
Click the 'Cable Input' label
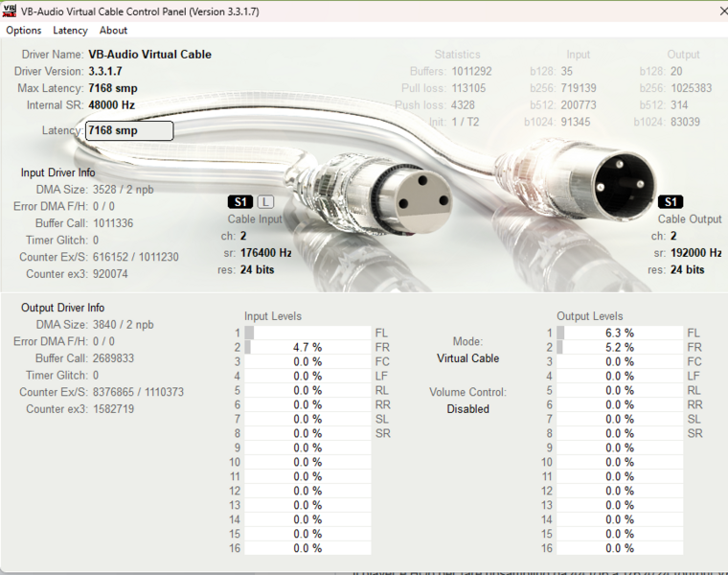255,219
